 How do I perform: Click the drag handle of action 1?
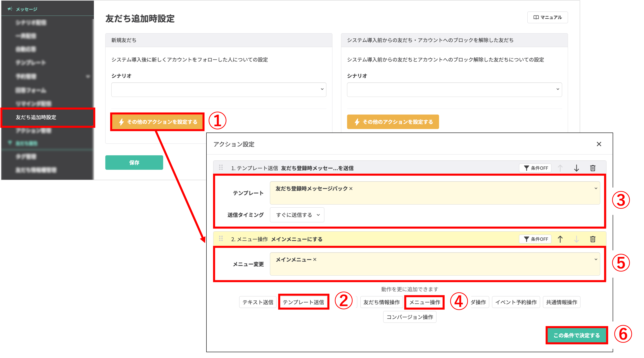tap(221, 168)
